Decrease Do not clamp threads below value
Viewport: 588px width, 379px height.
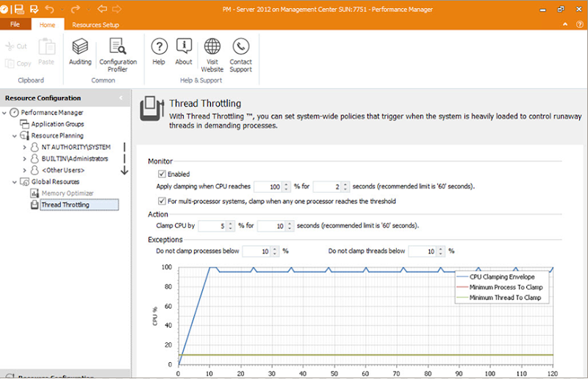pos(441,254)
